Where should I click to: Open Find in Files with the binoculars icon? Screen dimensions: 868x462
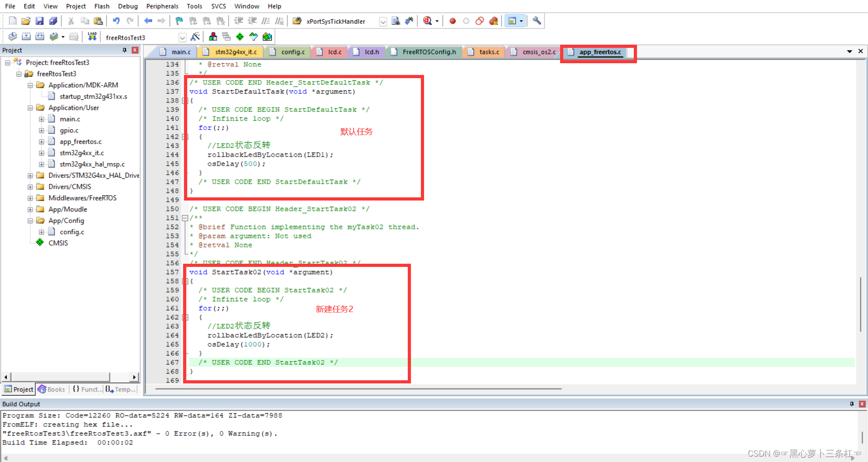(x=409, y=21)
